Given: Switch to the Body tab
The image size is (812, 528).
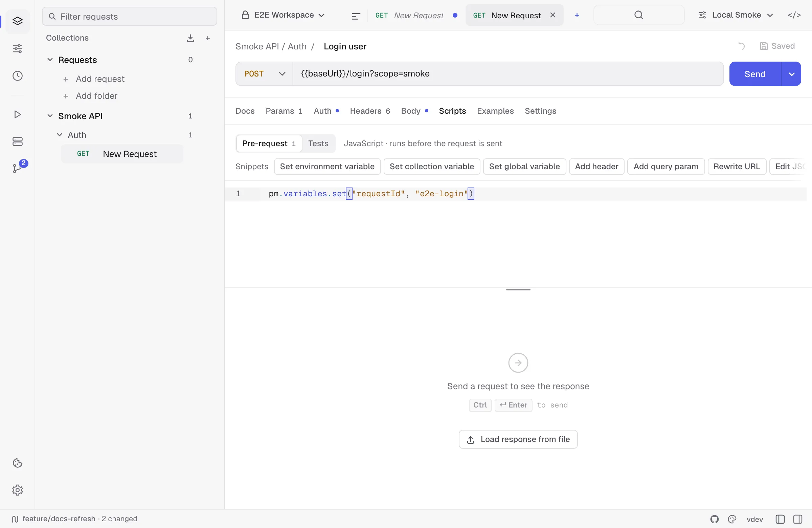Looking at the screenshot, I should 414,111.
